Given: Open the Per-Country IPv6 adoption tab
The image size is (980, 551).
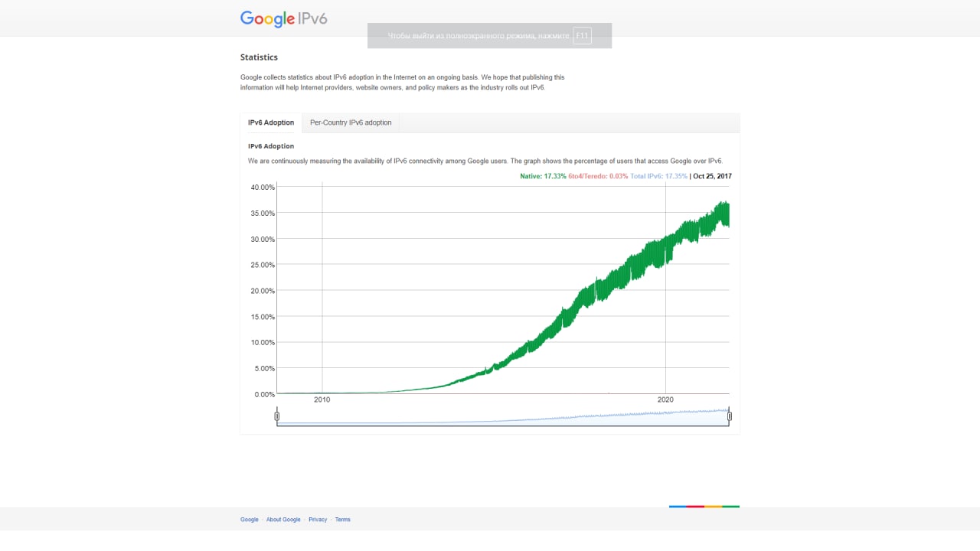Looking at the screenshot, I should coord(351,122).
